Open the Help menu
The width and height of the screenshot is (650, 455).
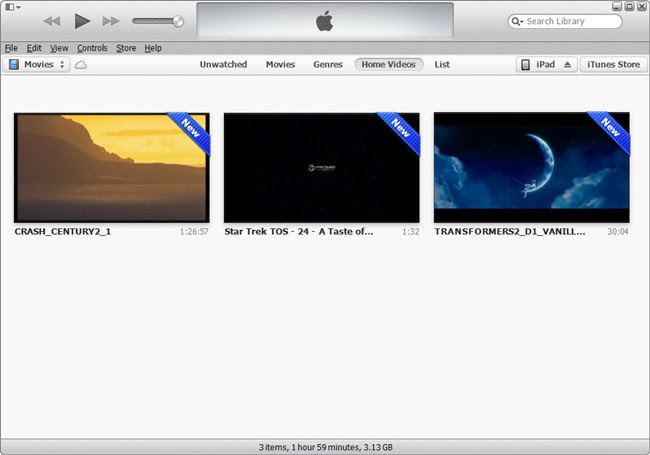(153, 48)
